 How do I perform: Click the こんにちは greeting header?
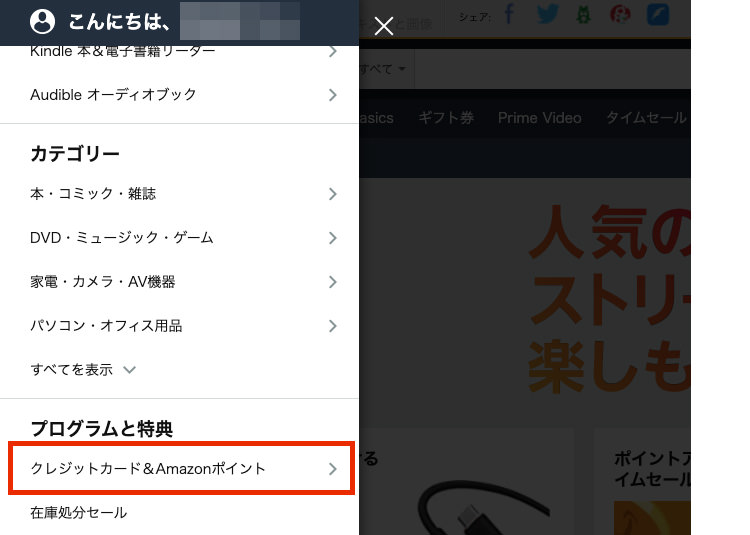pos(119,22)
